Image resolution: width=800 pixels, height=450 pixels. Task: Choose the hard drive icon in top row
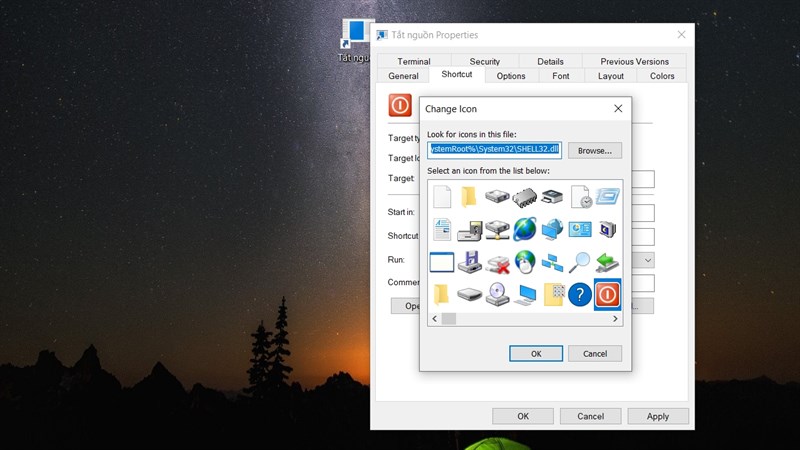(497, 196)
